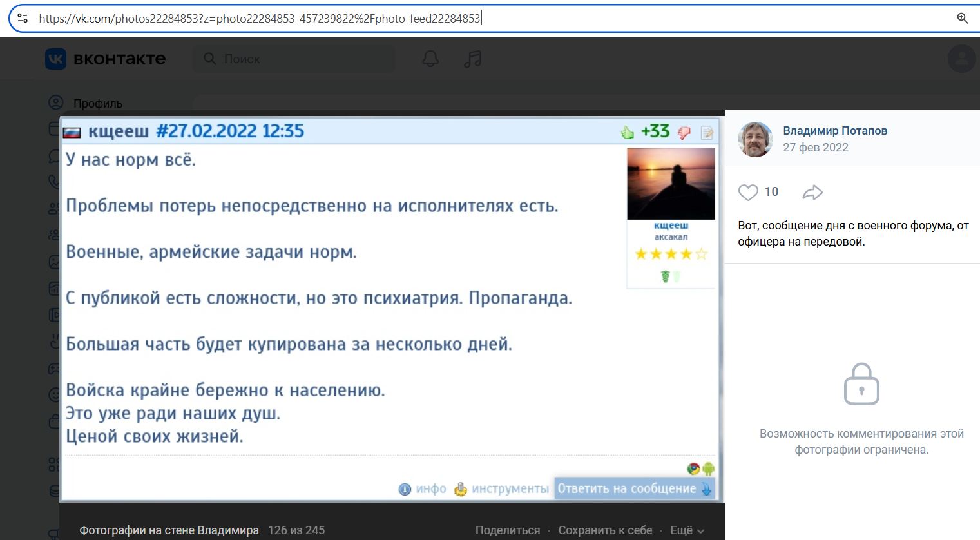Screen dimensions: 980x540
Task: Click the search field Поиск
Action: coord(294,59)
